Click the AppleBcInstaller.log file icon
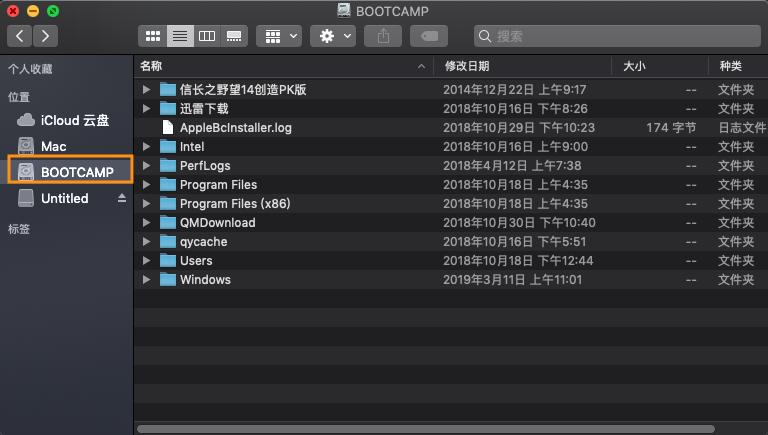The image size is (768, 435). [168, 127]
